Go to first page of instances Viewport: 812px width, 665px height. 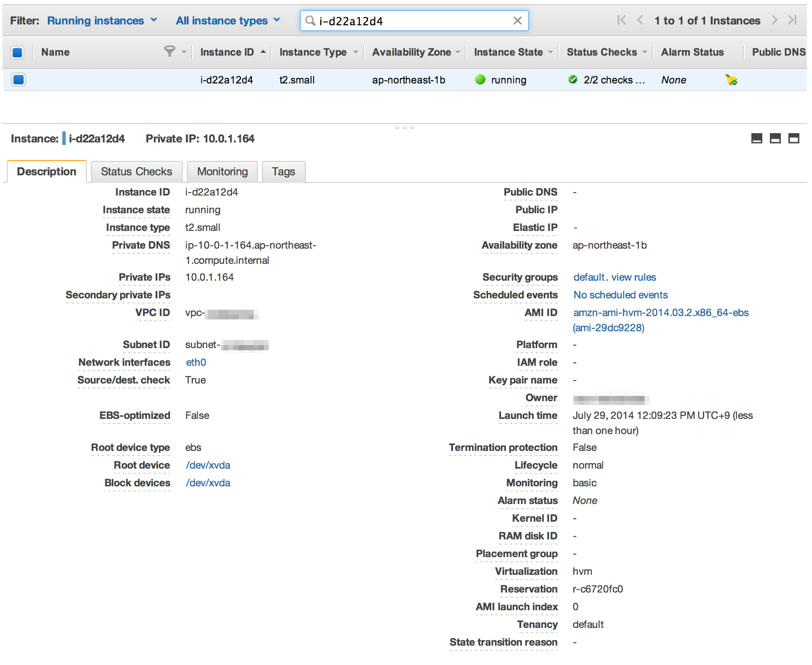coord(621,20)
